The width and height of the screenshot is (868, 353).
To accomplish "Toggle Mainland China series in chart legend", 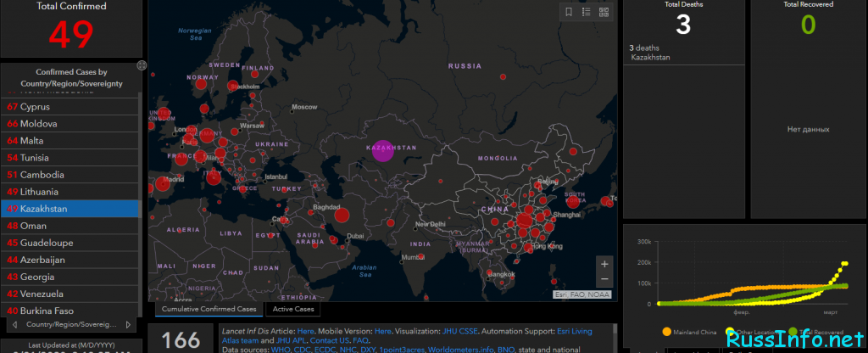I will pyautogui.click(x=688, y=332).
